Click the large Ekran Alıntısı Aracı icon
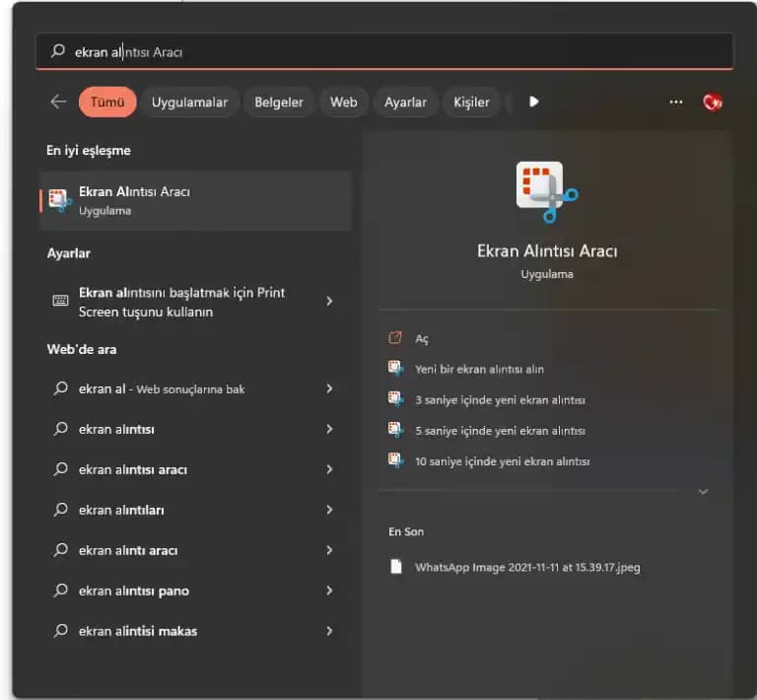This screenshot has width=757, height=700. point(546,190)
